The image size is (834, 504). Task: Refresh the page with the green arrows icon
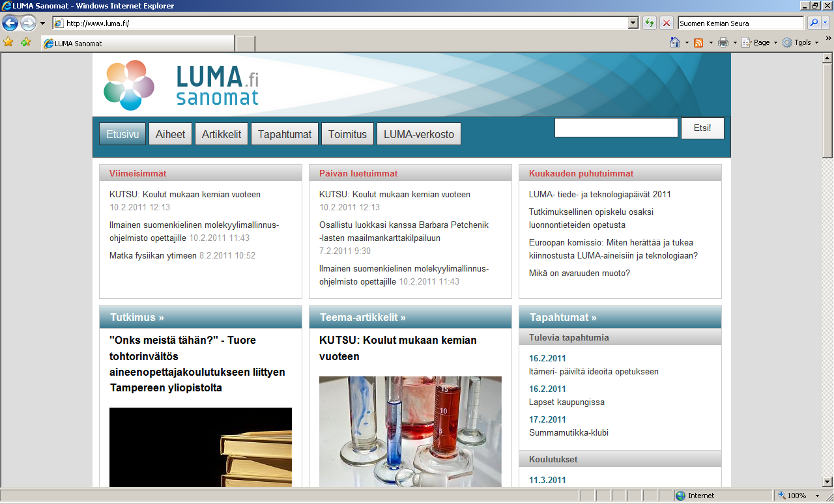click(650, 23)
